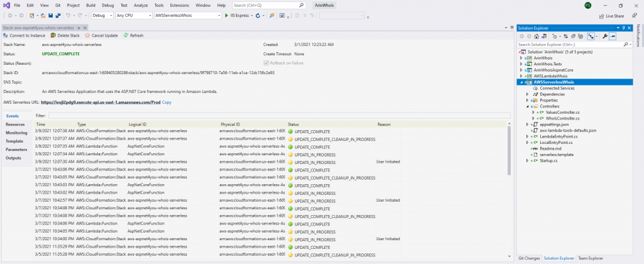This screenshot has height=264, width=644.
Task: Toggle auto-hide pin on Solution Explorer
Action: (623, 28)
